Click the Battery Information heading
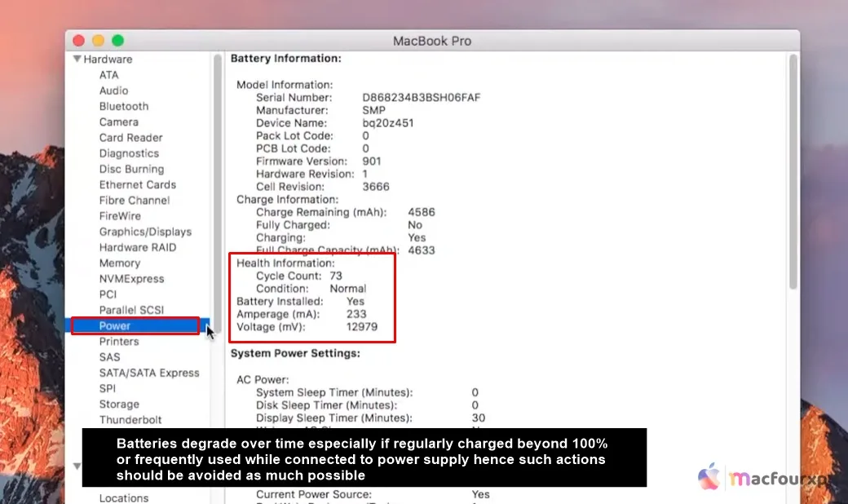The image size is (848, 504). coord(286,59)
